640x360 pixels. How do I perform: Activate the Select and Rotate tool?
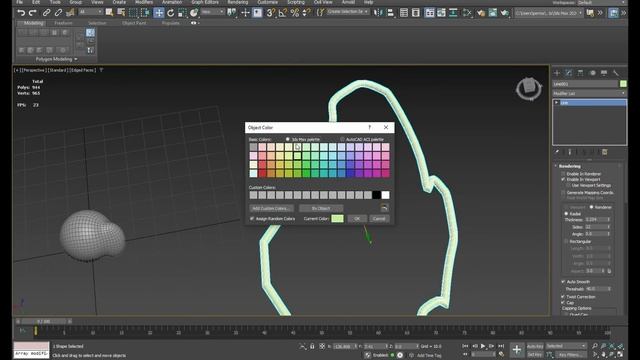171,13
